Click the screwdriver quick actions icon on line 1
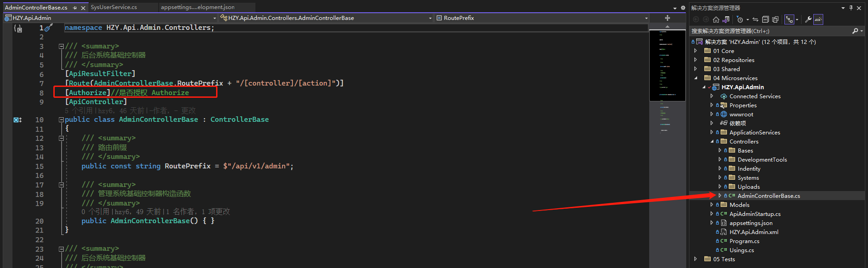868x268 pixels. [48, 28]
